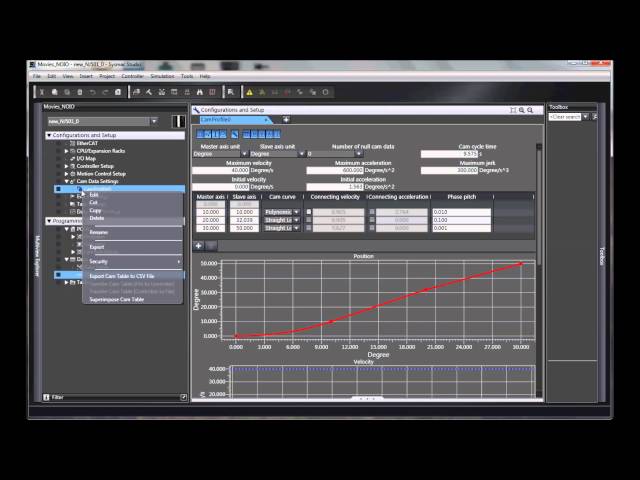Image resolution: width=640 pixels, height=480 pixels.
Task: Click the filter icon at bottom of explorer
Action: tap(46, 397)
